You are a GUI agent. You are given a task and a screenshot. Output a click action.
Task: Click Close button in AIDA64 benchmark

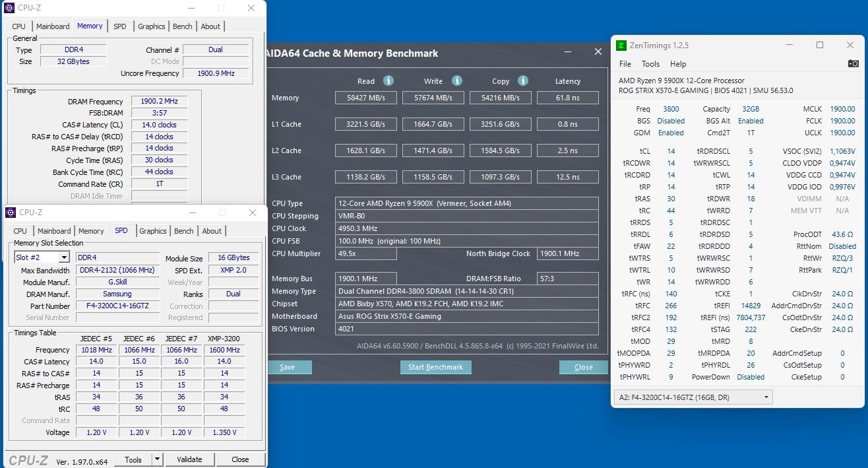[x=583, y=367]
